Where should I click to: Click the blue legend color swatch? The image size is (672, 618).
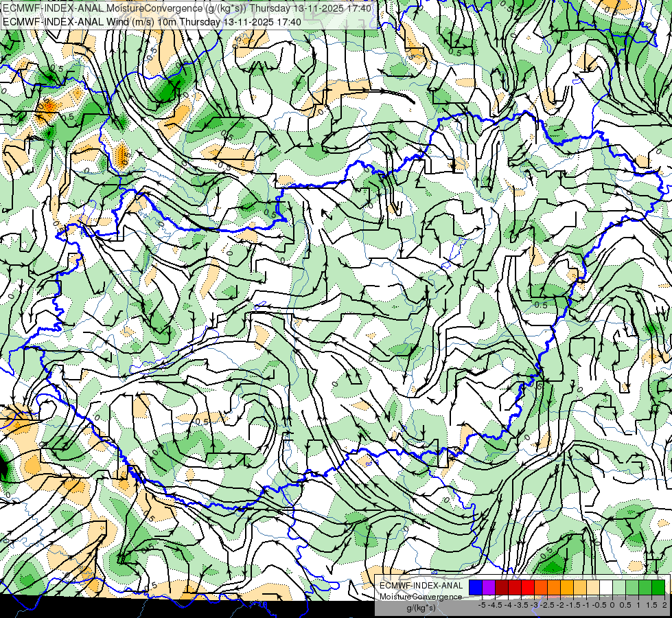(x=476, y=588)
